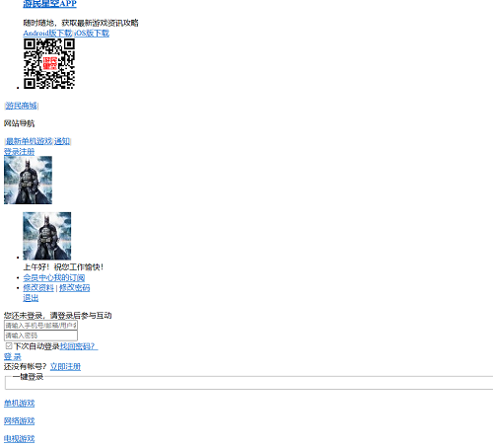Click the 修改密码 link
The image size is (493, 448).
[75, 288]
